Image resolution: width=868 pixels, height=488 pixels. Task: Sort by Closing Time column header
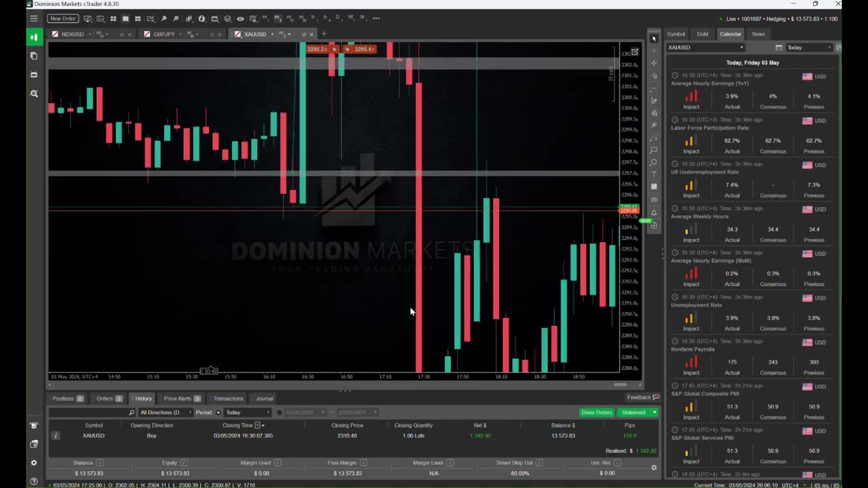click(243, 425)
